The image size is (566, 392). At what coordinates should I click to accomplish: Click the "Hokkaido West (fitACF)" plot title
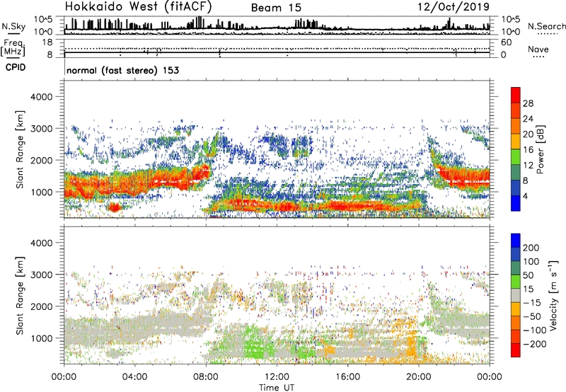click(138, 6)
